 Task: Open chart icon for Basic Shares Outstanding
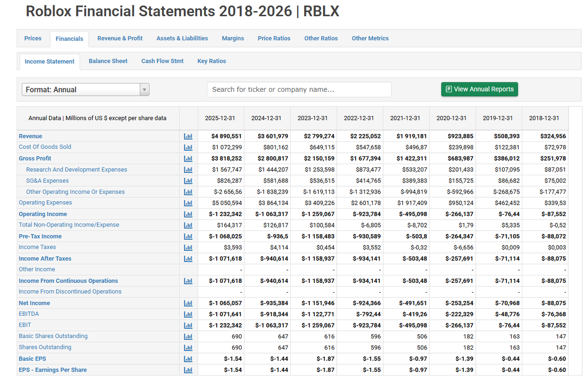188,336
